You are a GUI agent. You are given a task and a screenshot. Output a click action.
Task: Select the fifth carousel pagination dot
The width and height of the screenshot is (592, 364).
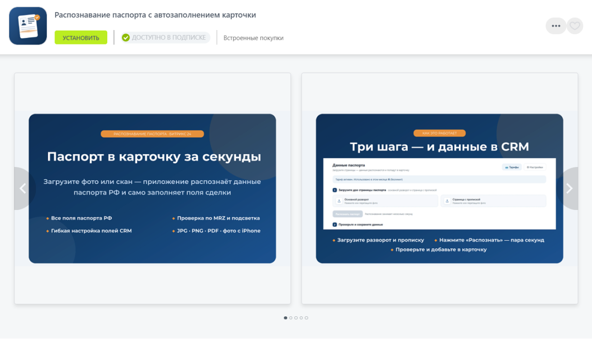306,318
